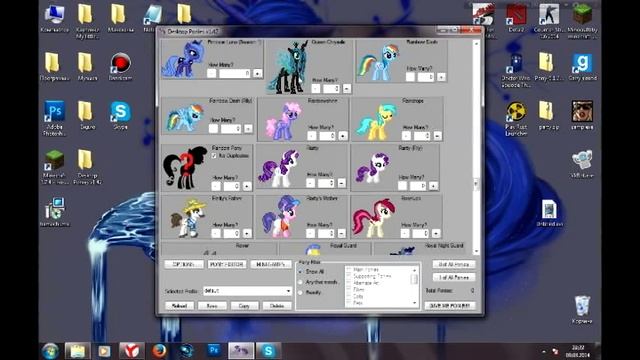Check the Supporting Ponies filter tag
Screen dimensions: 640x360
coord(349,276)
